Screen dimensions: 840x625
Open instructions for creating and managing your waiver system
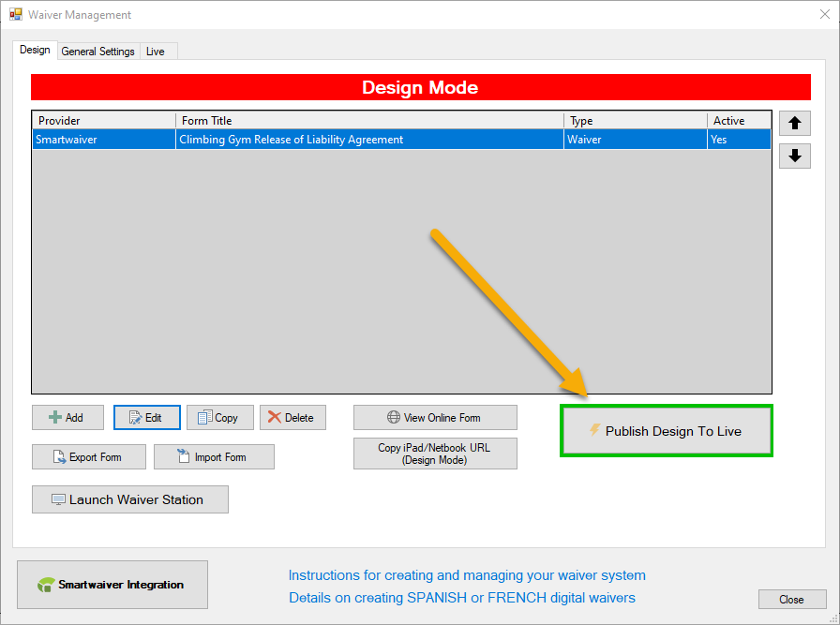click(467, 575)
